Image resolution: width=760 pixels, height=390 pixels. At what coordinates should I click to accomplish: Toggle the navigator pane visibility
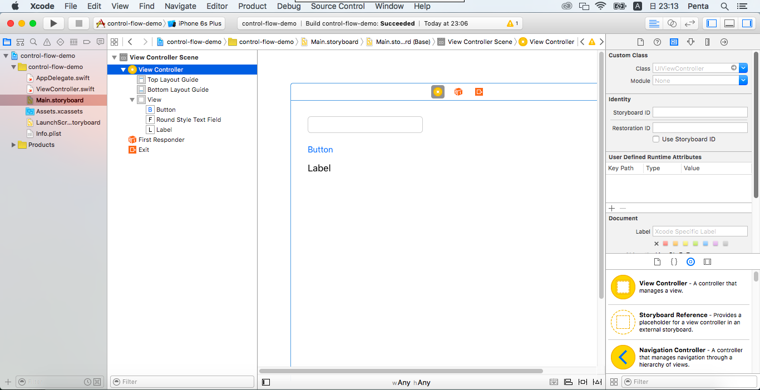click(x=712, y=23)
